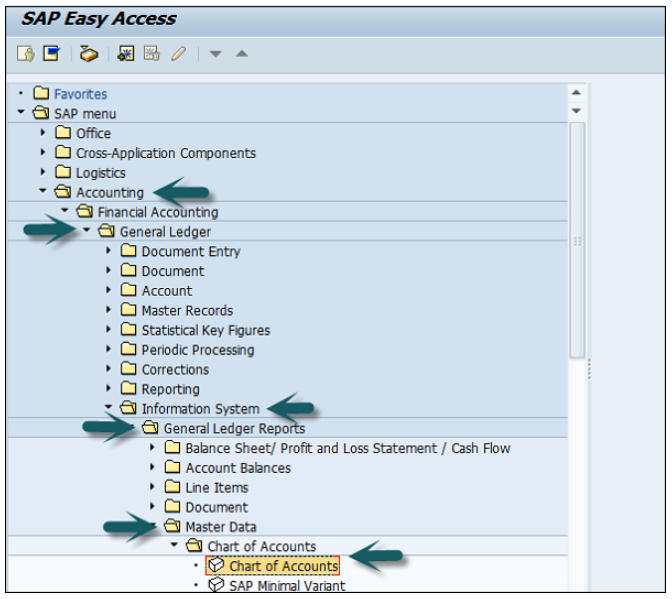The width and height of the screenshot is (672, 599).
Task: Click Account Balances folder label
Action: coord(238,468)
